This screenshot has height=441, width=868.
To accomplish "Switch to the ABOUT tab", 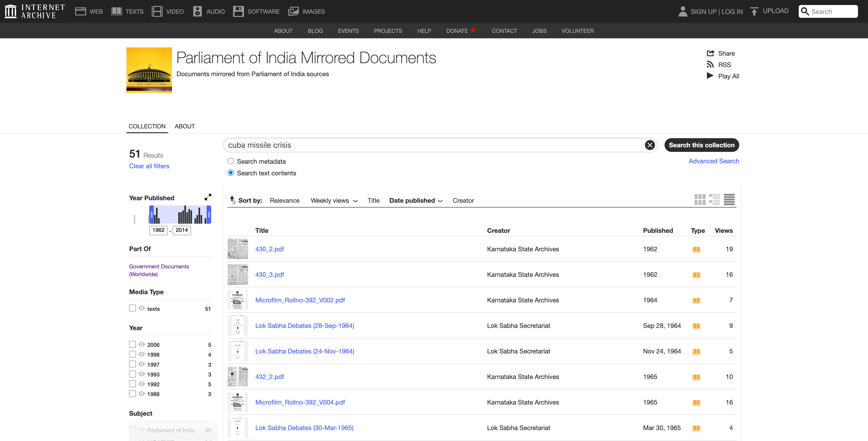I will 184,126.
